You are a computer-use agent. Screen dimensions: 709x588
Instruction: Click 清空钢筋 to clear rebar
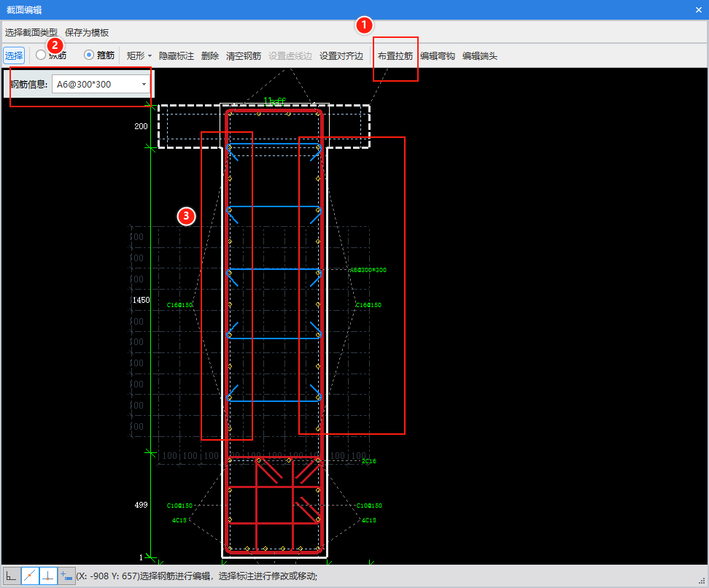point(244,55)
